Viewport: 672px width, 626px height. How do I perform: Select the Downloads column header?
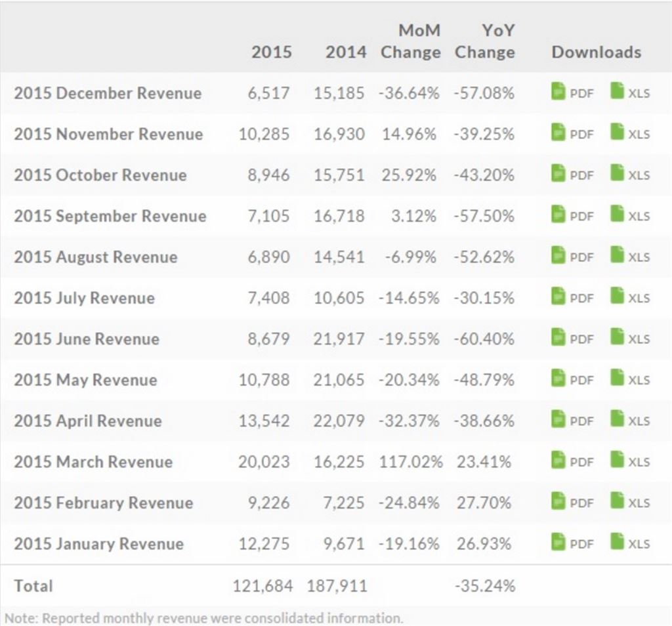point(596,52)
